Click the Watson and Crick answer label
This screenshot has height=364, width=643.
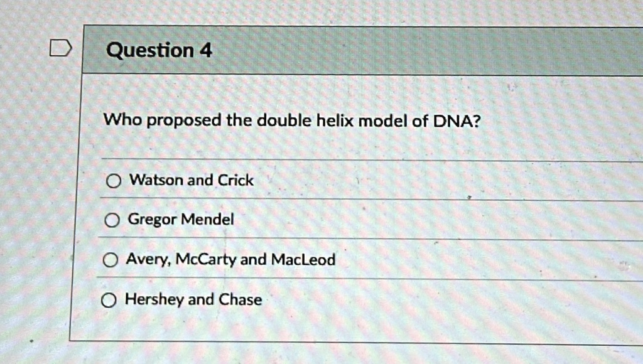[x=190, y=180]
